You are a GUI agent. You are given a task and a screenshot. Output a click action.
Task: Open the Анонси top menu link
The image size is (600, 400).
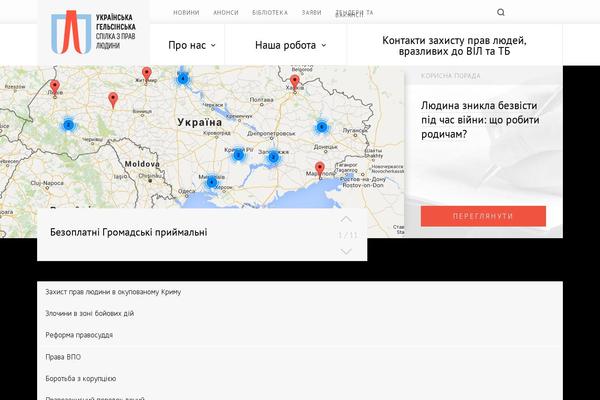pyautogui.click(x=226, y=13)
